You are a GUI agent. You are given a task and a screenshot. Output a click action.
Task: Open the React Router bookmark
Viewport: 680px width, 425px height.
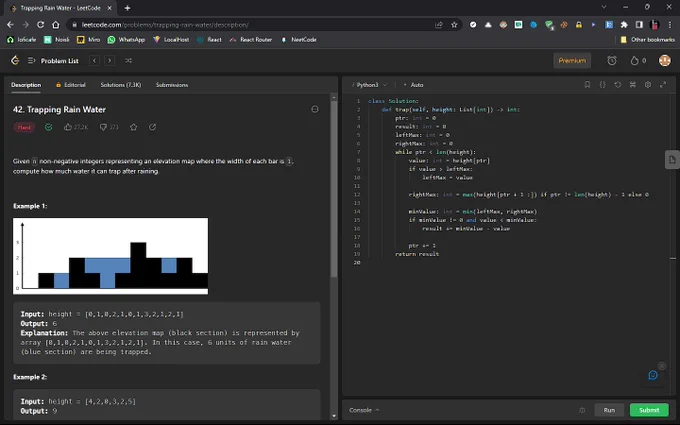point(251,39)
